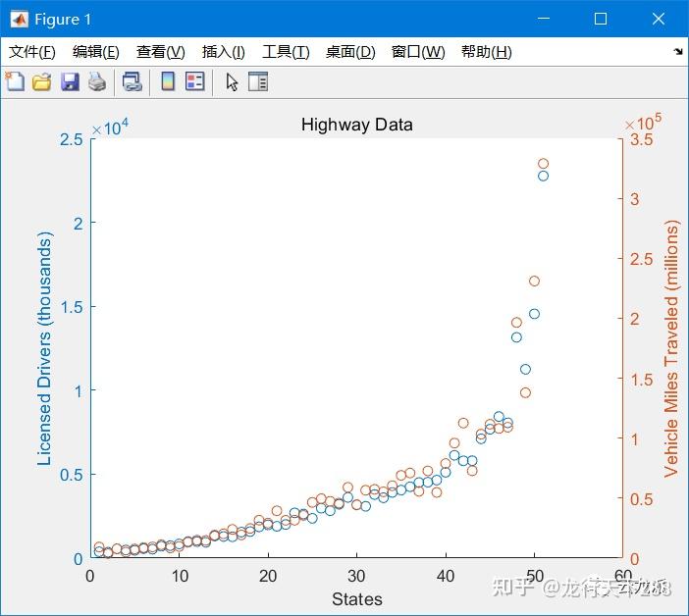Select the Licensed Drivers y-axis label
Image resolution: width=689 pixels, height=616 pixels.
tap(44, 348)
